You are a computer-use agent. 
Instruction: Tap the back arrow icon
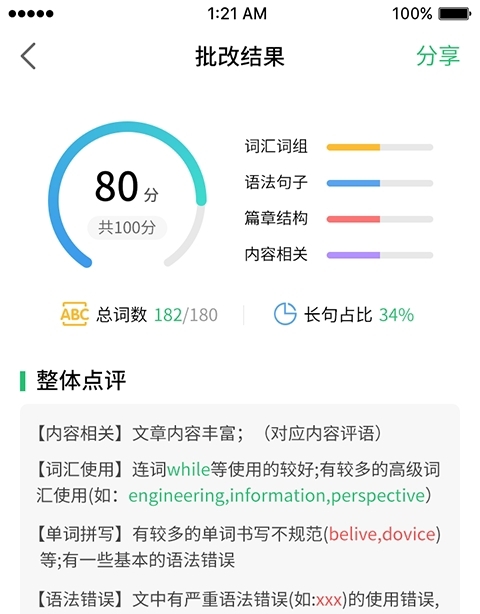28,56
